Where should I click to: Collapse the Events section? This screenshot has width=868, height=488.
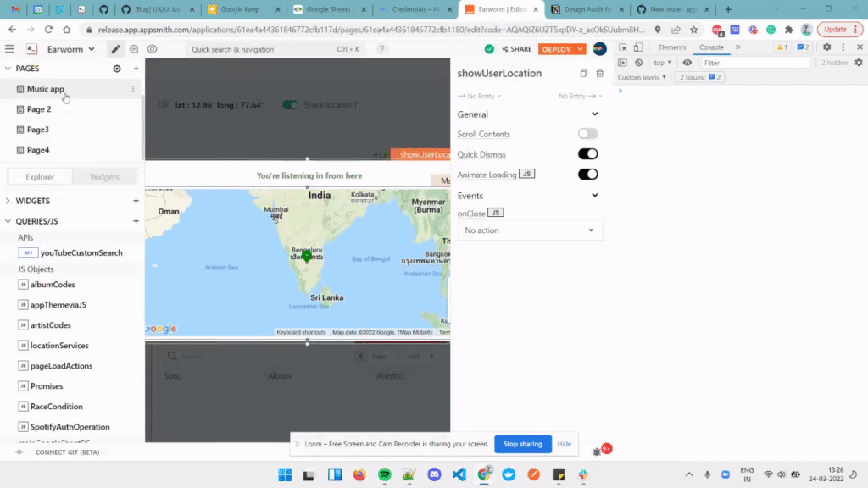click(x=594, y=196)
